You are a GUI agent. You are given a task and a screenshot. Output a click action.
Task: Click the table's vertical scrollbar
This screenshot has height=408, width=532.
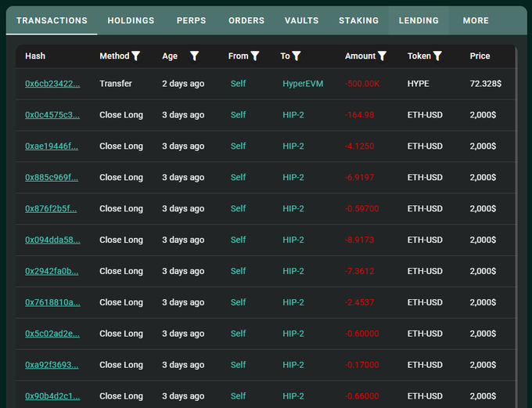516,227
